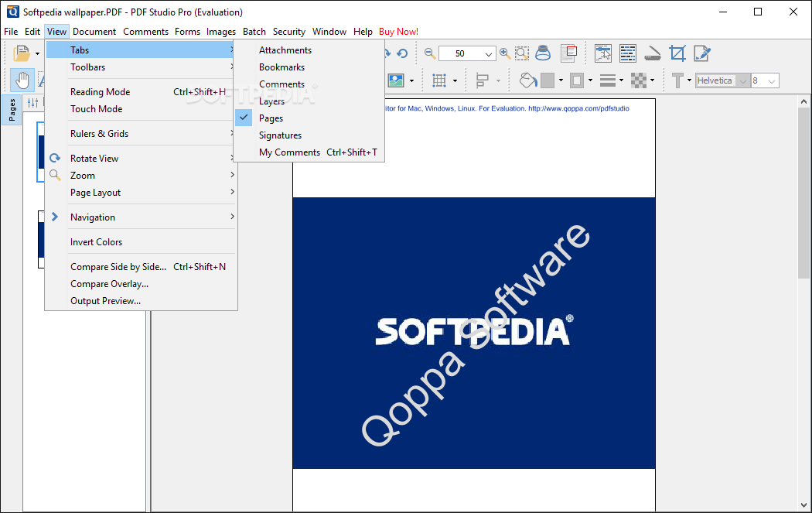Click the add image icon

point(396,80)
